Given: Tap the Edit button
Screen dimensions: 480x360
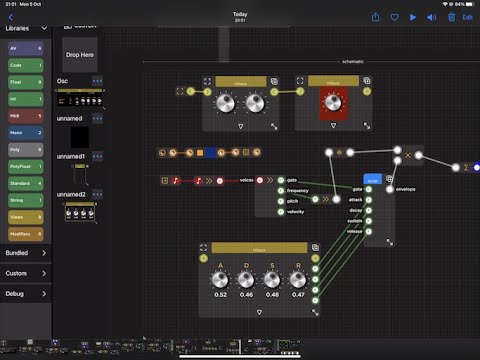Looking at the screenshot, I should (467, 17).
